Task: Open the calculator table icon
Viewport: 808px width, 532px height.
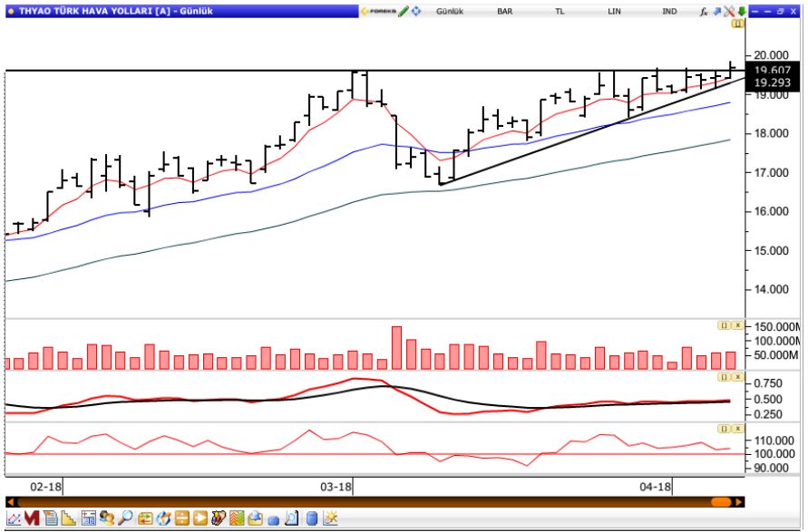Action: click(88, 518)
